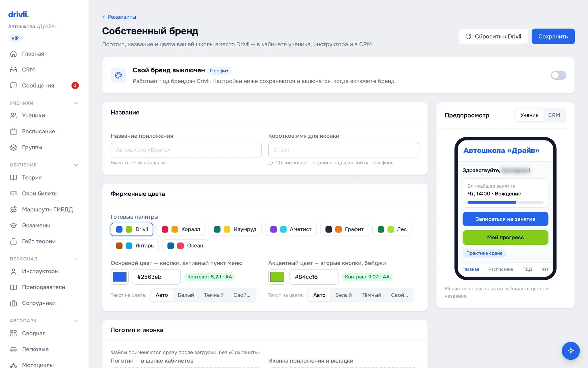Open the accent color swatch picker
Image resolution: width=588 pixels, height=368 pixels.
pyautogui.click(x=277, y=277)
